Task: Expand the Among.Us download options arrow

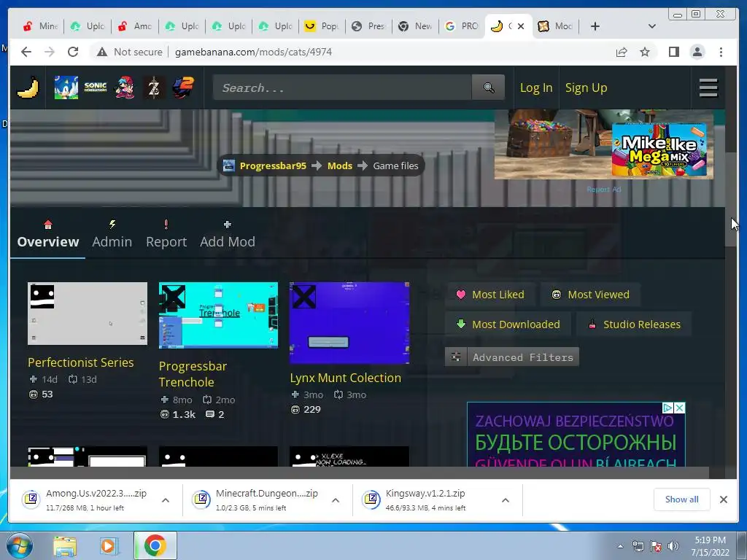Action: [166, 500]
